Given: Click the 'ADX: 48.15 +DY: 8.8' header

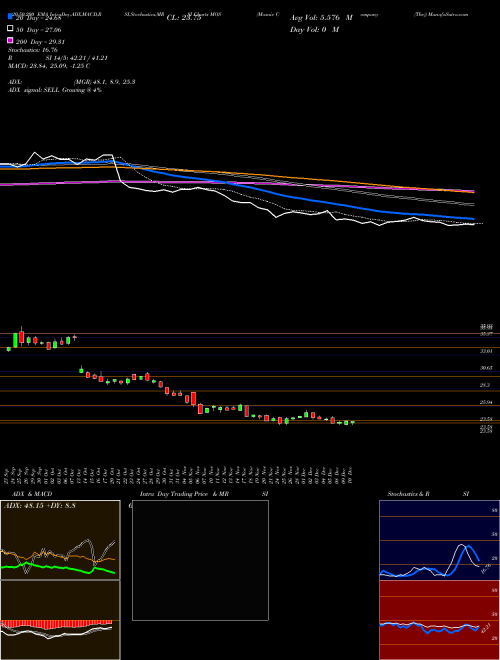Looking at the screenshot, I should (40, 506).
